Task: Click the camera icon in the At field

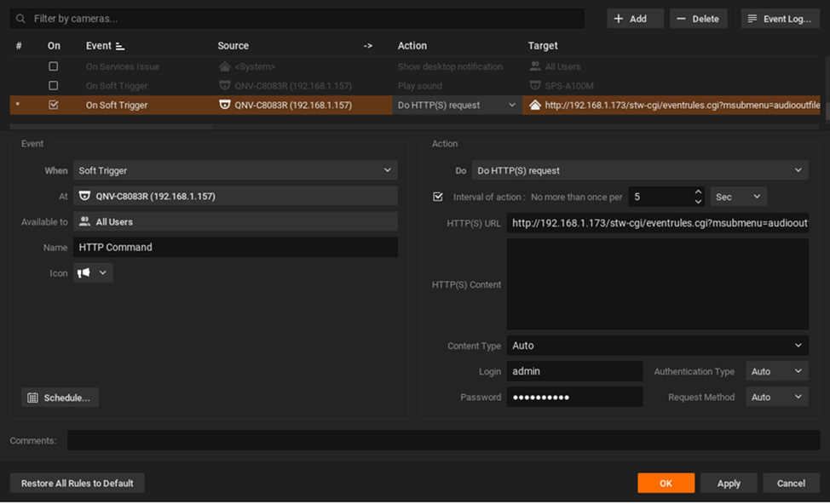Action: tap(85, 196)
